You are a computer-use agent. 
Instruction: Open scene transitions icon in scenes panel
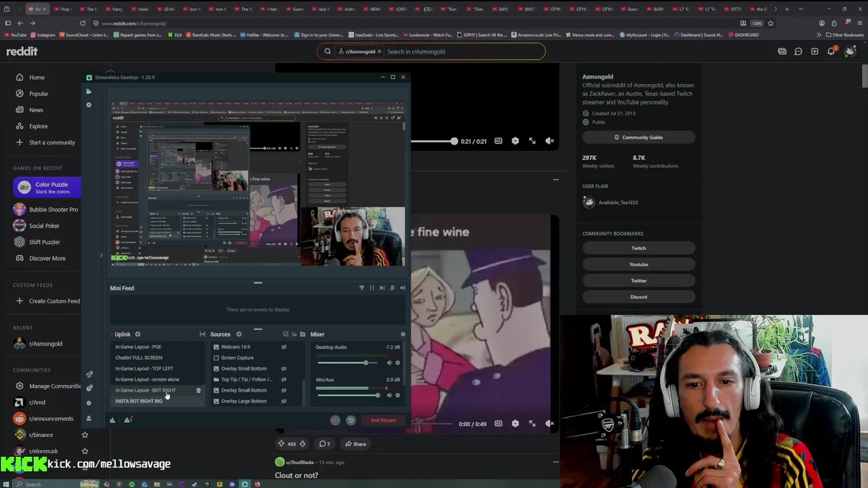point(202,334)
